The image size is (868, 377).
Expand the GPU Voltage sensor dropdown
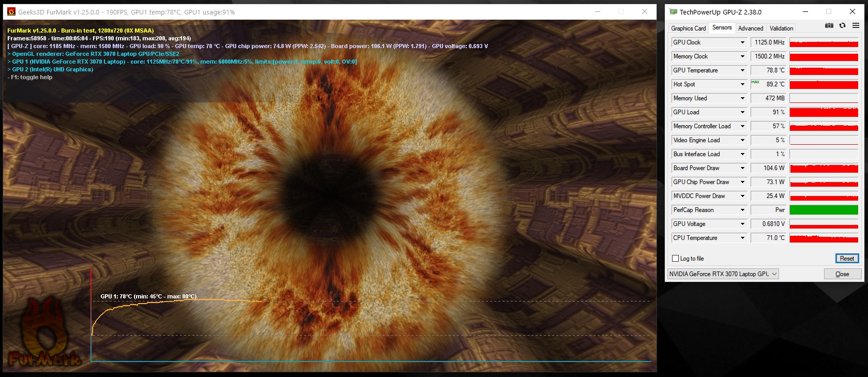click(x=742, y=224)
